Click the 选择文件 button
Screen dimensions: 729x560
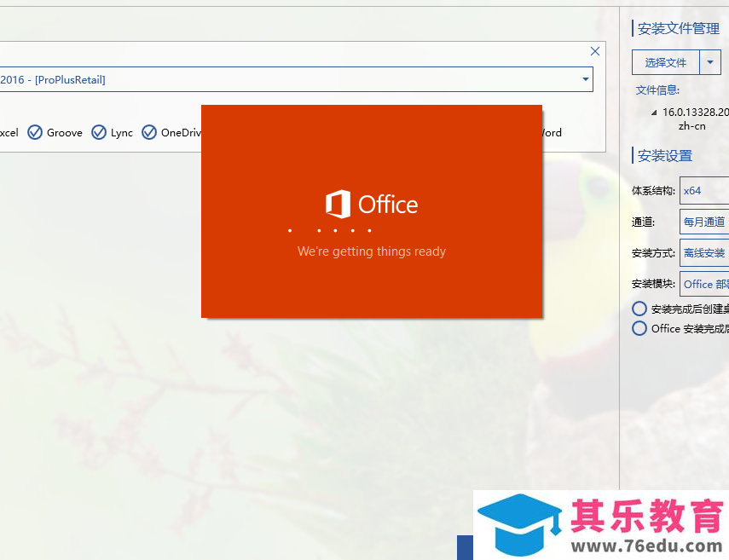coord(665,62)
